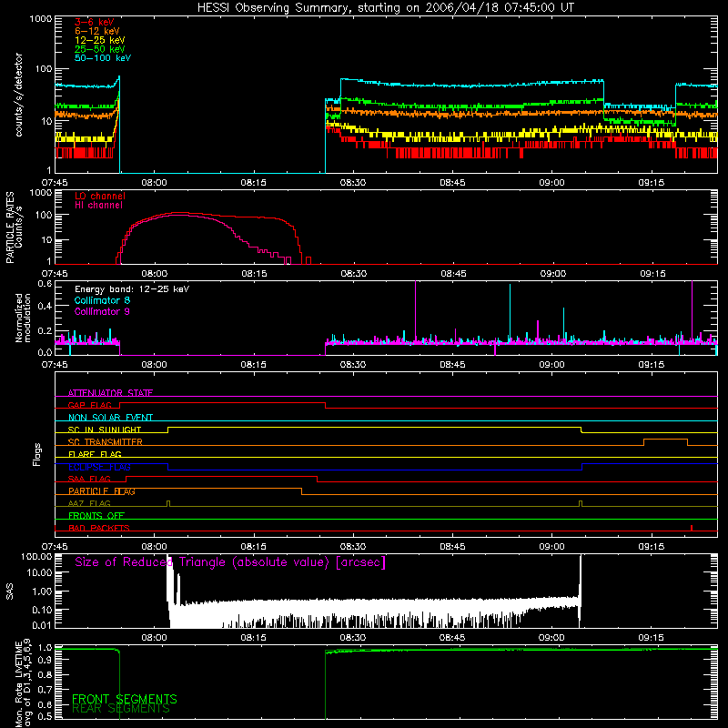Click the SAA FLAG label
Viewport: 728px width, 728px height.
[x=89, y=479]
